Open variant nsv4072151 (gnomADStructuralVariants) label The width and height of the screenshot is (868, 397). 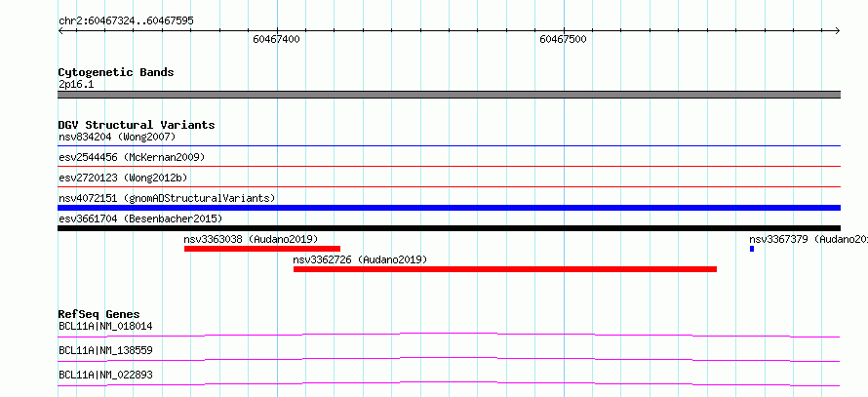(x=167, y=198)
